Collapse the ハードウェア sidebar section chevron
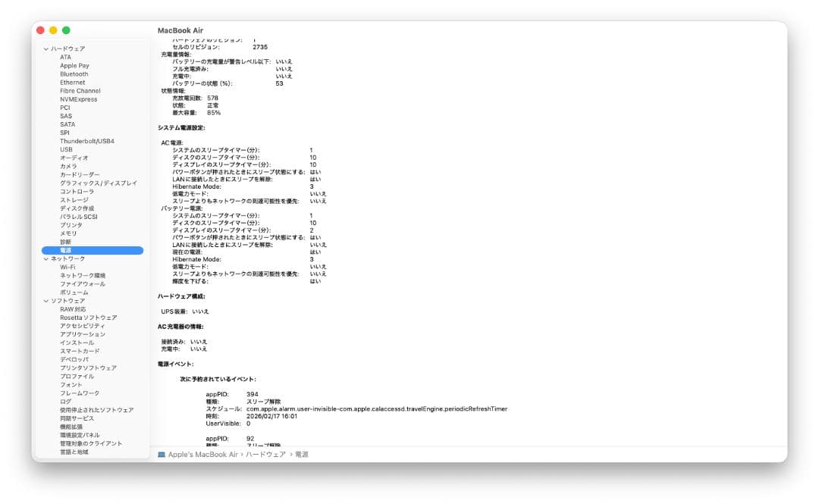The height and width of the screenshot is (504, 819). [x=46, y=49]
